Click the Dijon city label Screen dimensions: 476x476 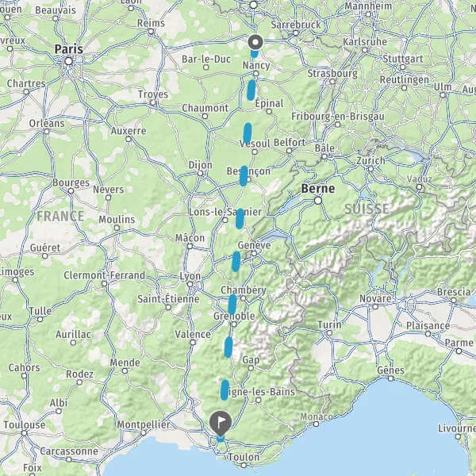click(x=201, y=165)
